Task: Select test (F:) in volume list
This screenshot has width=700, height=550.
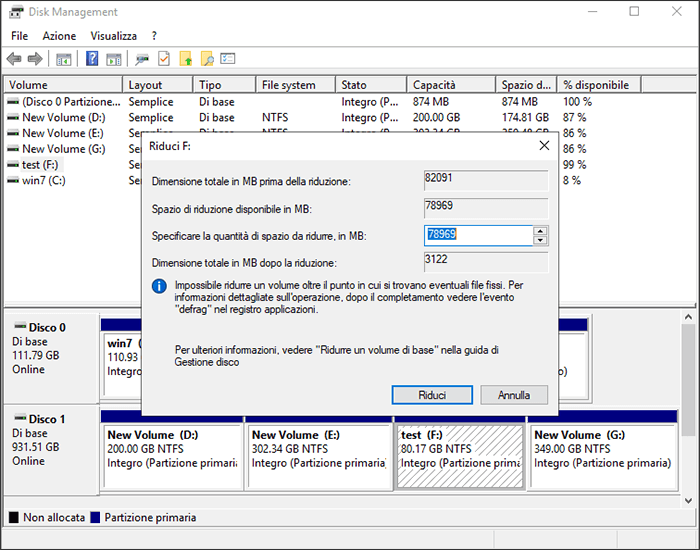Action: click(x=40, y=165)
